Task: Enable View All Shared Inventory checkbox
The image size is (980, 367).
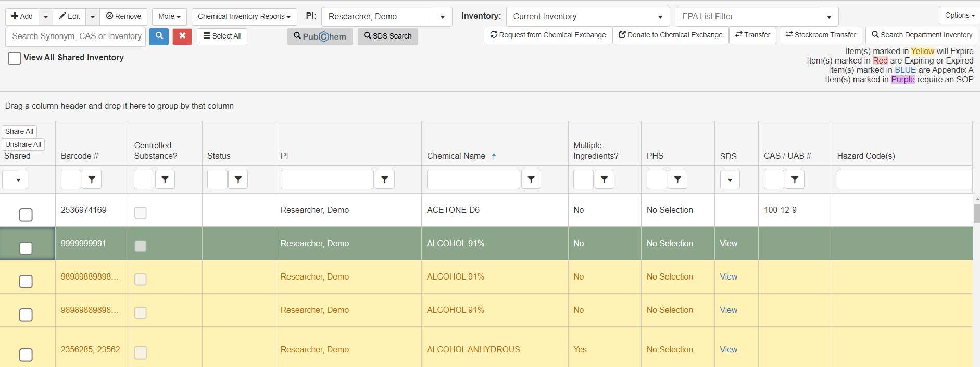Action: pos(15,58)
